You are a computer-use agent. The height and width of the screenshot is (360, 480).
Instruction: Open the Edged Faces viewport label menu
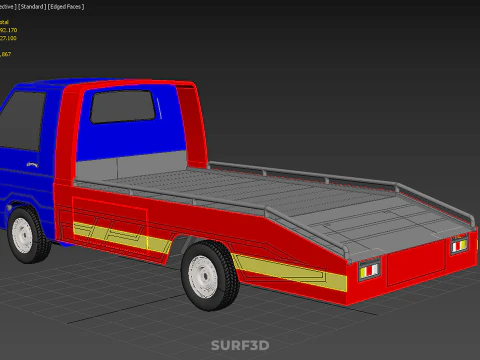66,7
